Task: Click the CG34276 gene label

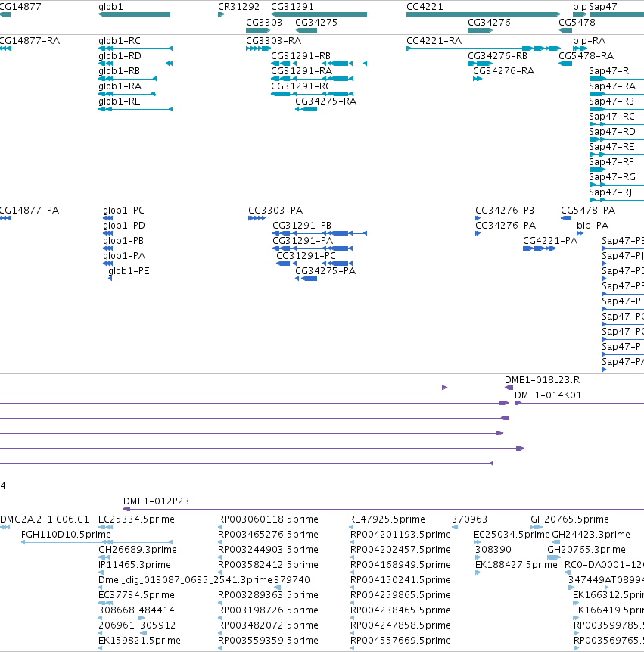Action: tap(489, 23)
